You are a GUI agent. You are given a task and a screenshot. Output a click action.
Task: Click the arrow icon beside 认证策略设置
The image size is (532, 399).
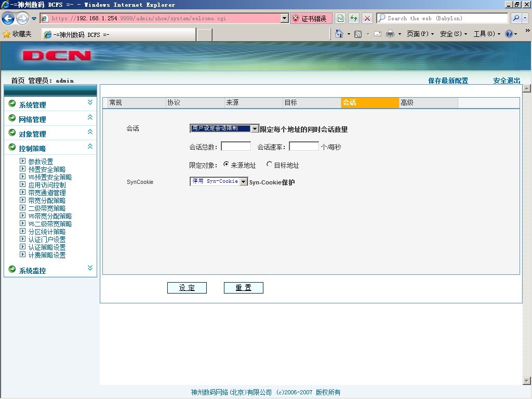22,247
